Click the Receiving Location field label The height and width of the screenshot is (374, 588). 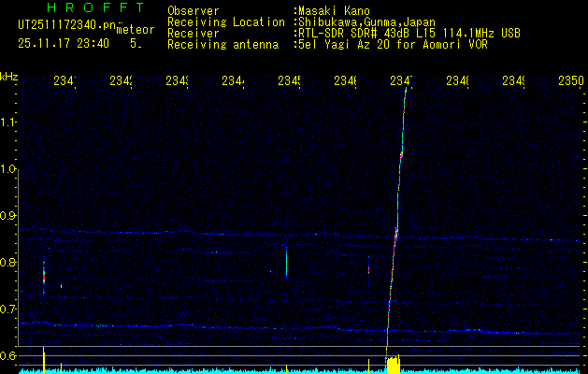[225, 22]
